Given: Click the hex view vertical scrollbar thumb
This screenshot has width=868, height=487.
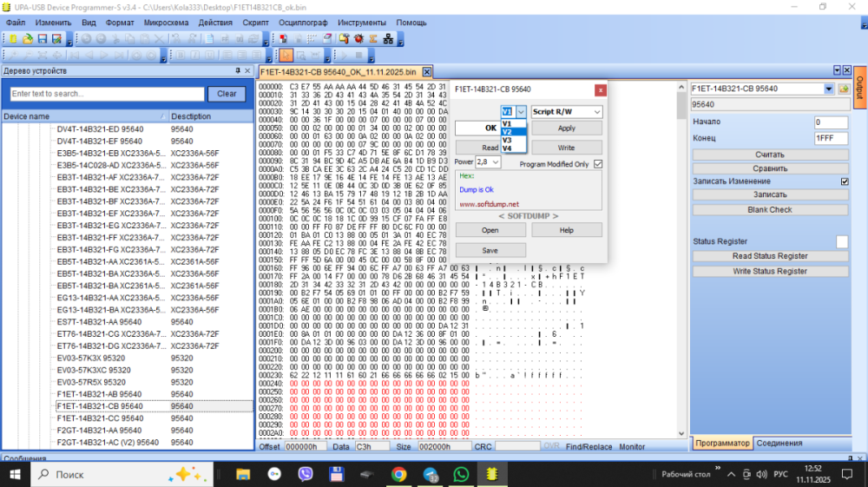Looking at the screenshot, I should pyautogui.click(x=681, y=105).
